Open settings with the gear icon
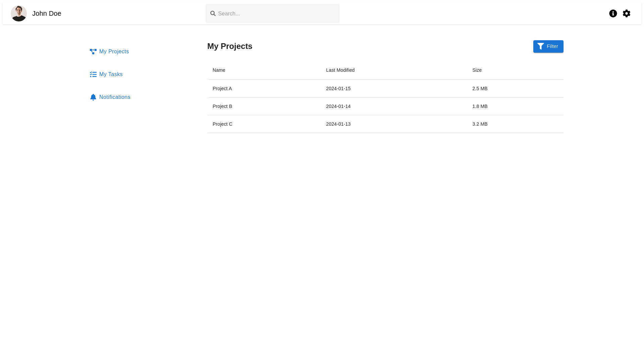 tap(627, 13)
